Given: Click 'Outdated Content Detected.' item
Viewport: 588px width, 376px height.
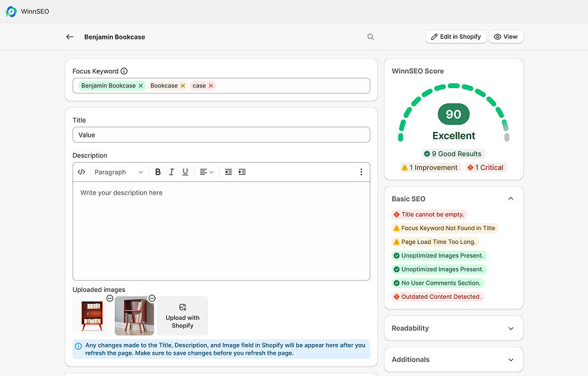Looking at the screenshot, I should click(x=438, y=297).
